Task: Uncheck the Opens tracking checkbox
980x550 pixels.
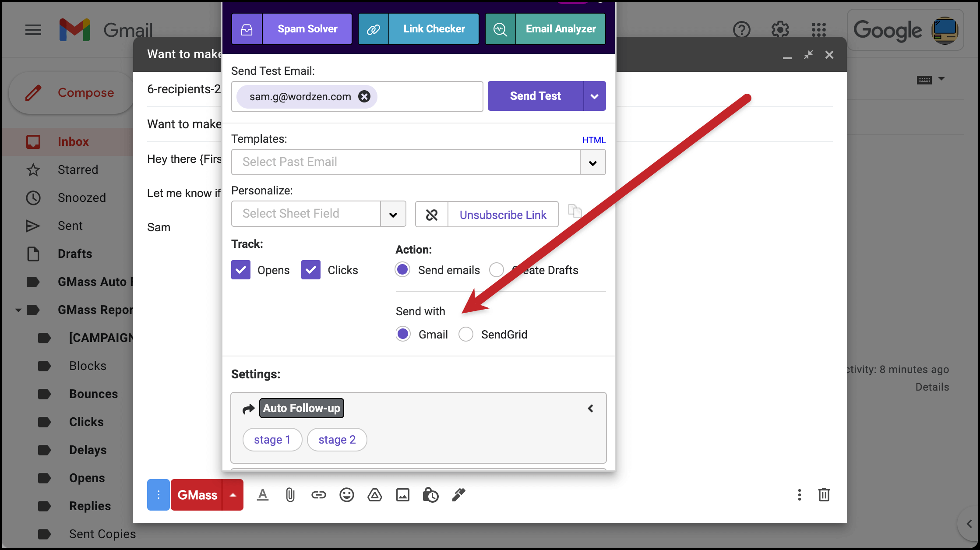Action: click(241, 270)
